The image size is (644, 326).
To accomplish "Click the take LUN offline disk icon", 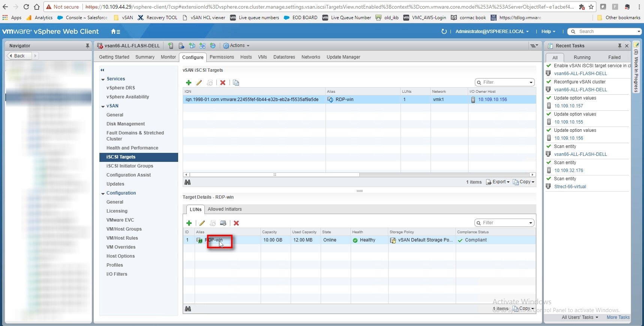I will pyautogui.click(x=223, y=223).
